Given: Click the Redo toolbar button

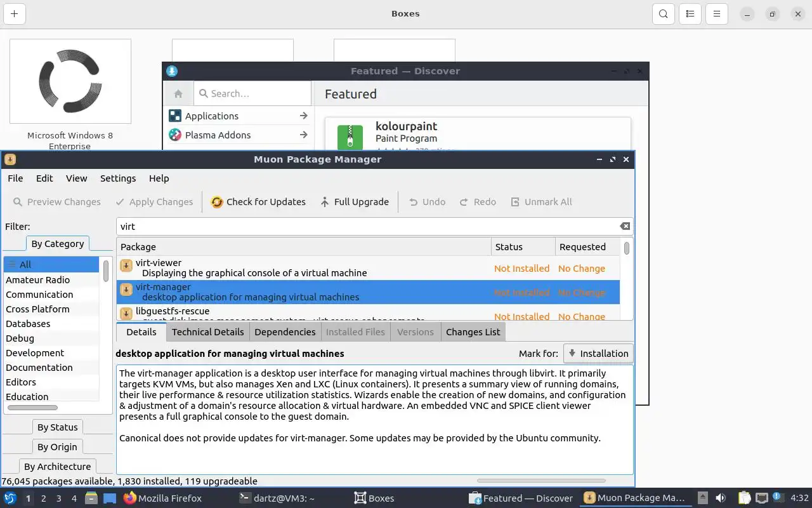Looking at the screenshot, I should tap(478, 202).
